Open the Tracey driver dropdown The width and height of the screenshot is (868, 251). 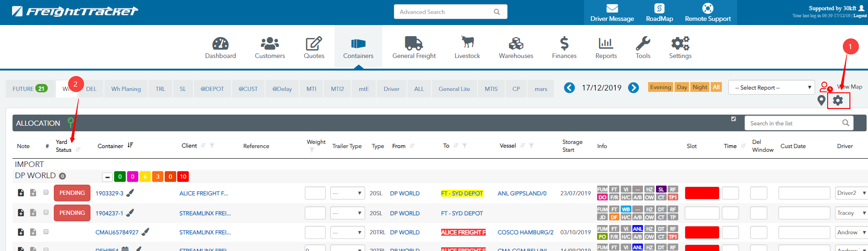[851, 213]
